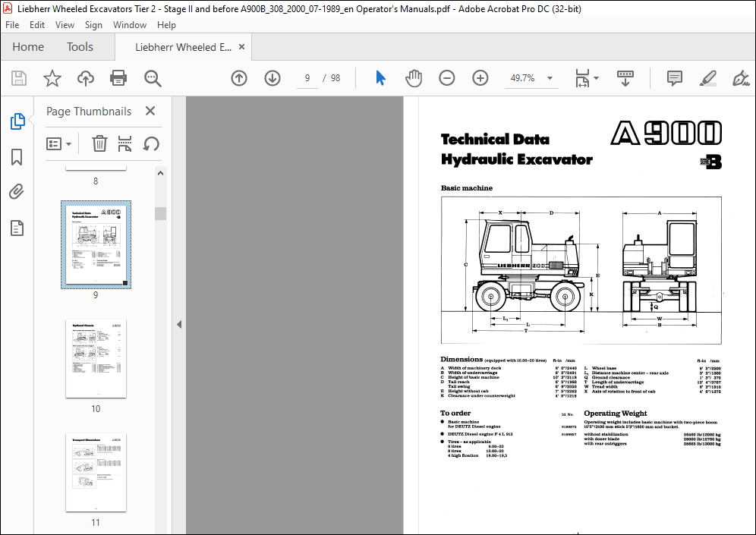The height and width of the screenshot is (535, 756).
Task: Switch to the Home tab
Action: [x=28, y=47]
